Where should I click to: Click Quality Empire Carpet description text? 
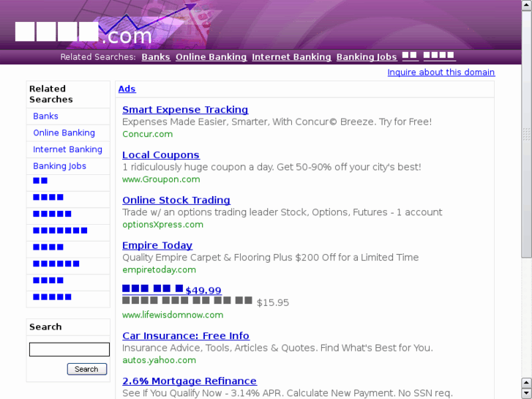click(x=271, y=258)
